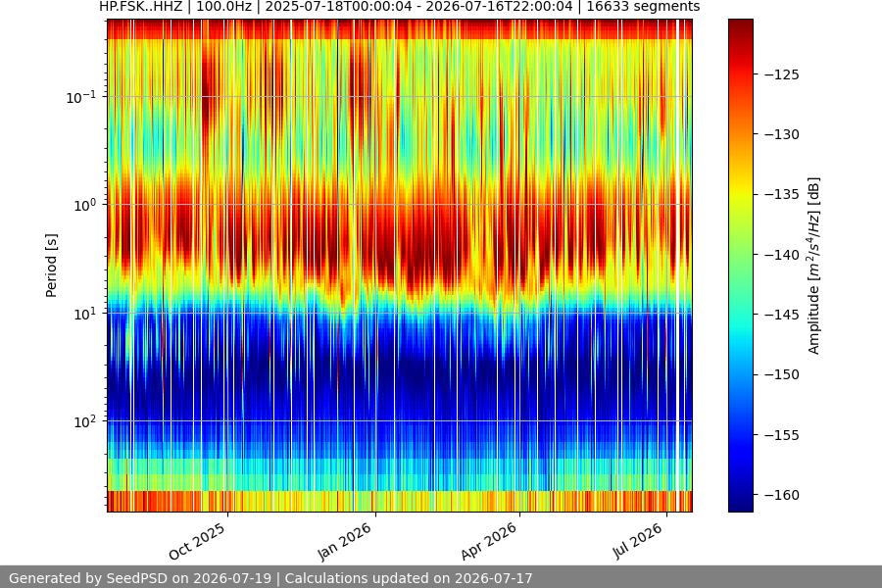
Task: Click the Apr 2026 tick label
Action: 489,541
